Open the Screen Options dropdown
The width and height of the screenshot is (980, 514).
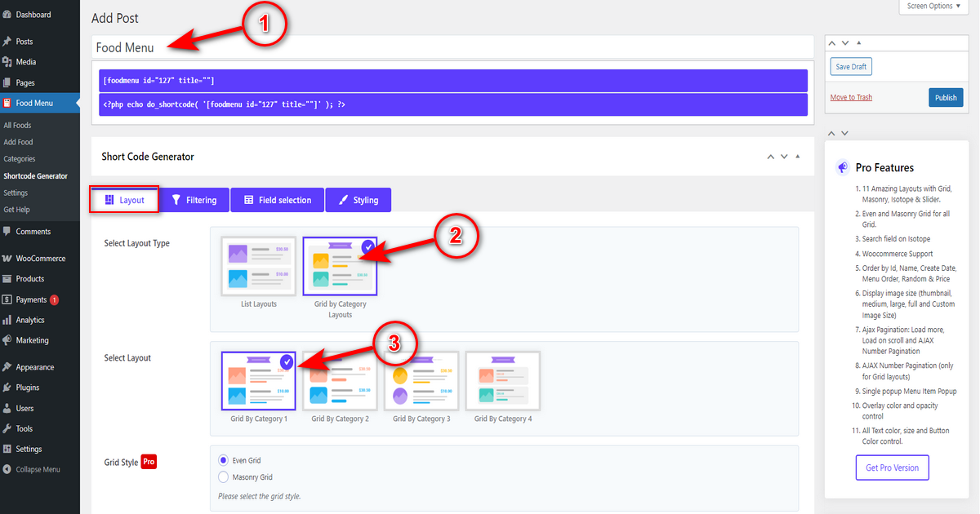coord(935,7)
